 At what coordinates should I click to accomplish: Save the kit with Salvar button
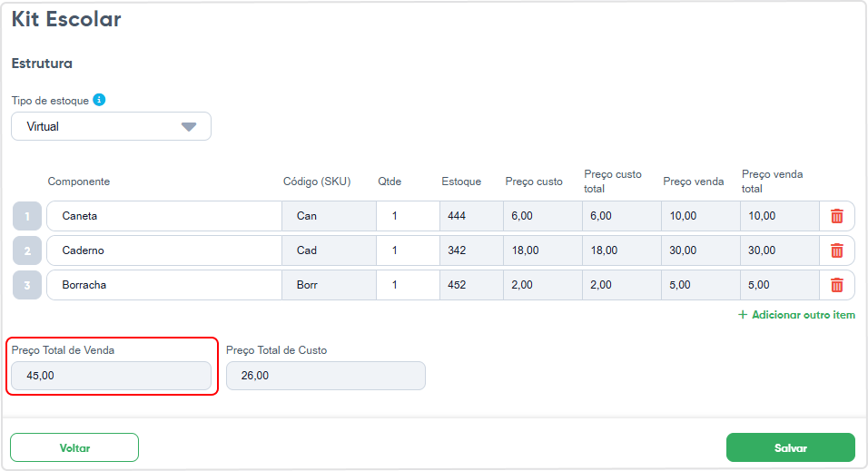pyautogui.click(x=791, y=447)
